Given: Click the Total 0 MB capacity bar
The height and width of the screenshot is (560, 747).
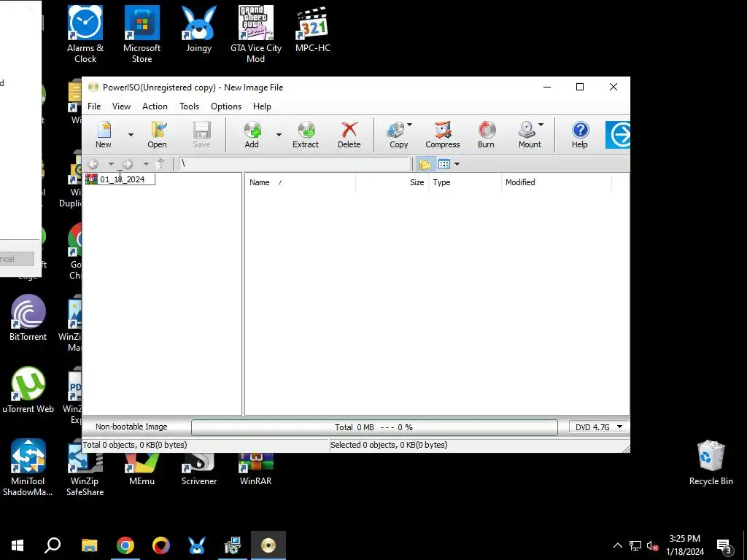Looking at the screenshot, I should pos(374,427).
